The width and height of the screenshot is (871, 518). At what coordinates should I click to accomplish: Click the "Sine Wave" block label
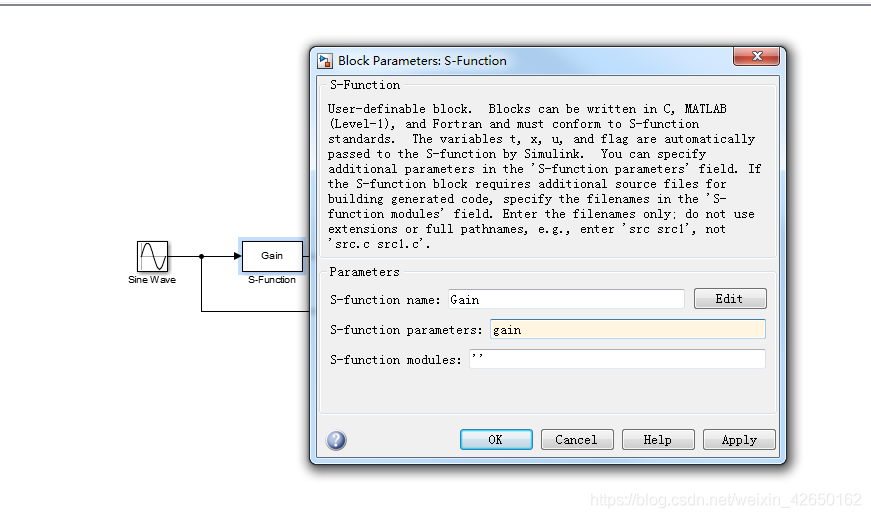[152, 280]
